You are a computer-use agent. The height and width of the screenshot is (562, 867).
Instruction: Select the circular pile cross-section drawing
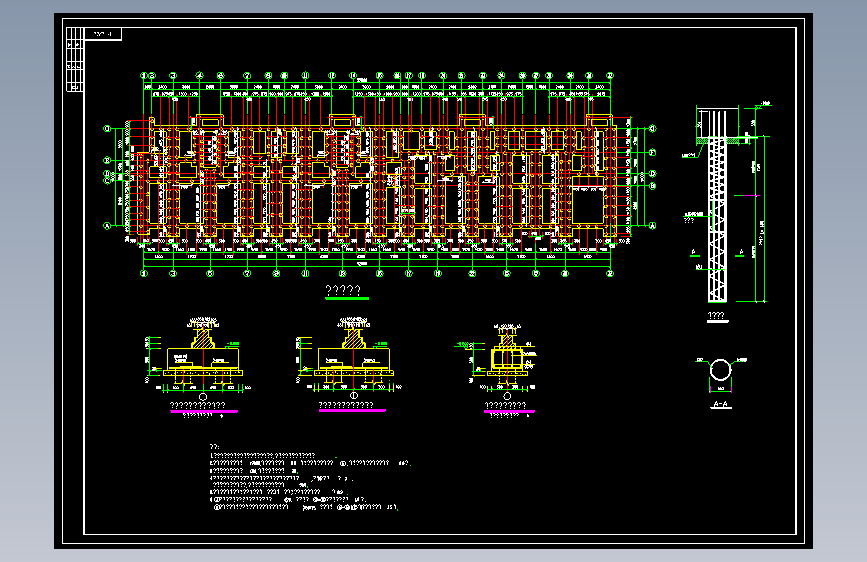pyautogui.click(x=720, y=370)
